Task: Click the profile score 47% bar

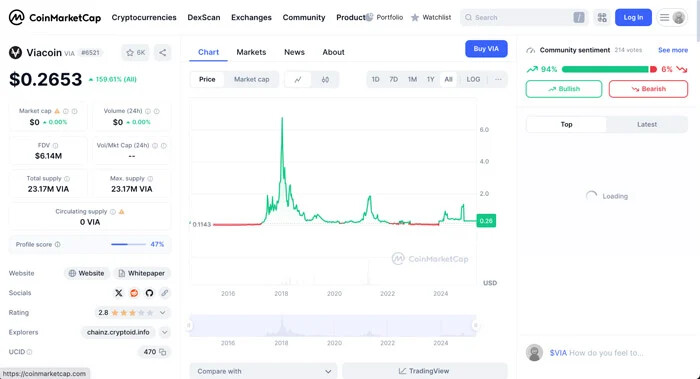Action: pyautogui.click(x=128, y=245)
